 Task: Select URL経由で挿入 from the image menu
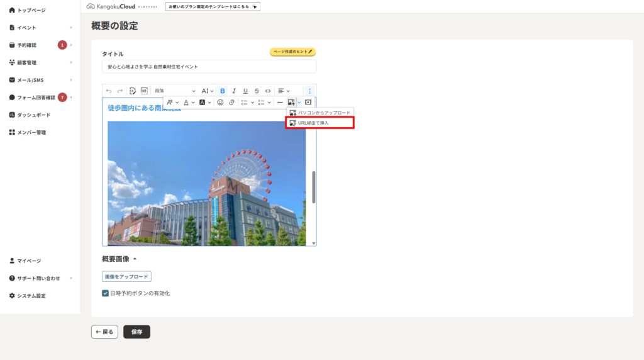(x=320, y=123)
